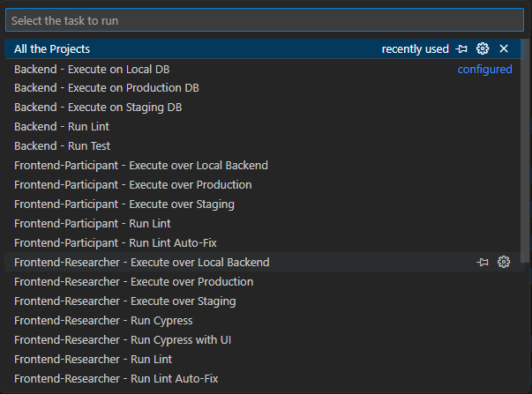
Task: Start Frontend-Researcher - Run Cypress with UI
Action: click(x=262, y=339)
